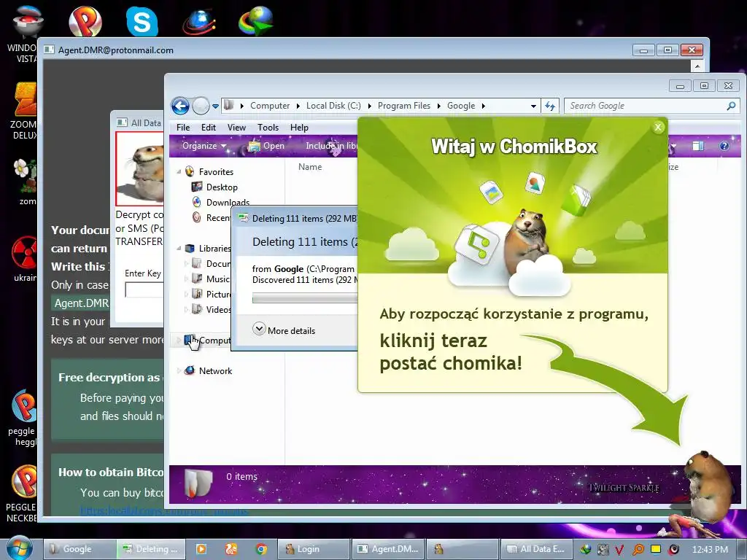Open the Organize dropdown in the toolbar
Viewport: 747px width, 560px height.
pos(204,146)
